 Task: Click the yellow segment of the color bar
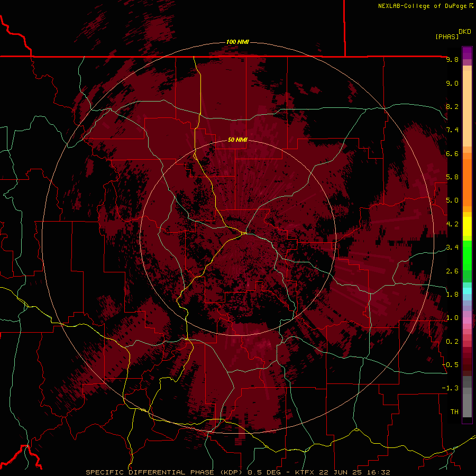pos(467,226)
